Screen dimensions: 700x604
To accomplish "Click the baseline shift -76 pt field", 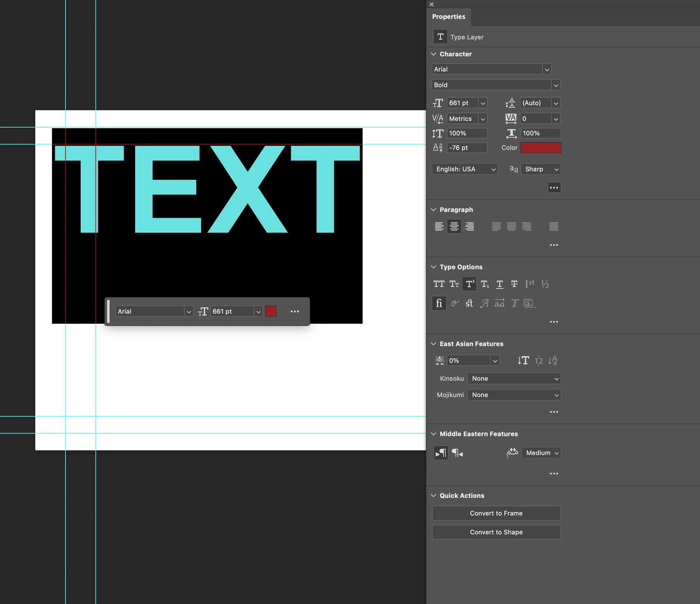I will (467, 148).
